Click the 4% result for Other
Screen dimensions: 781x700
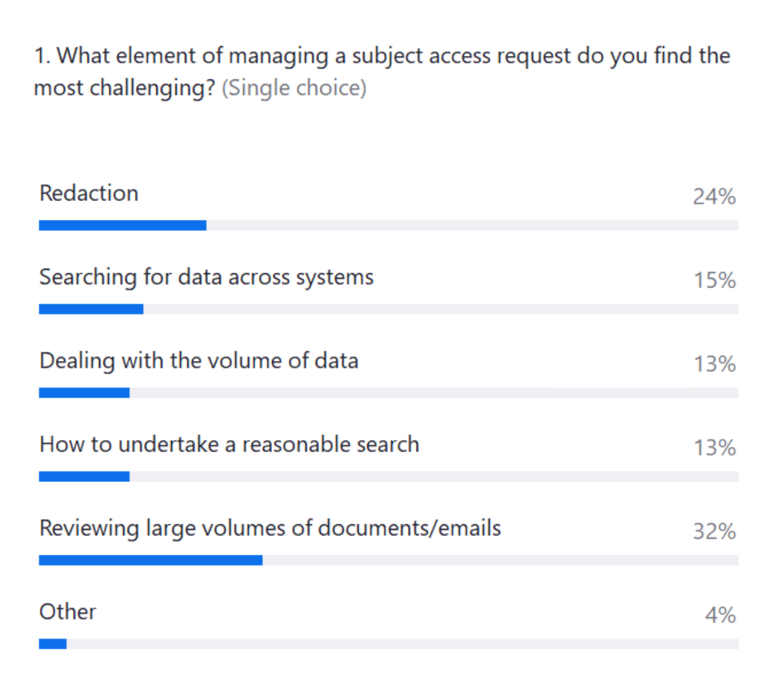(720, 615)
